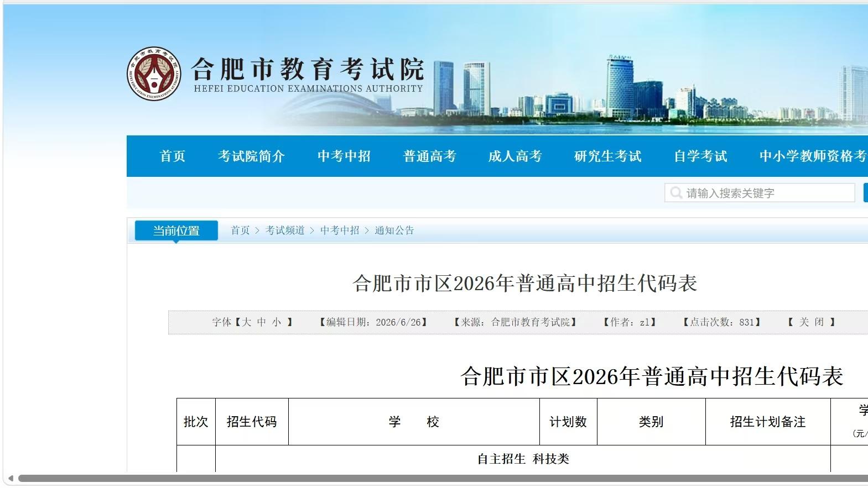This screenshot has width=868, height=488.
Task: Set font size to 小
Action: point(277,322)
